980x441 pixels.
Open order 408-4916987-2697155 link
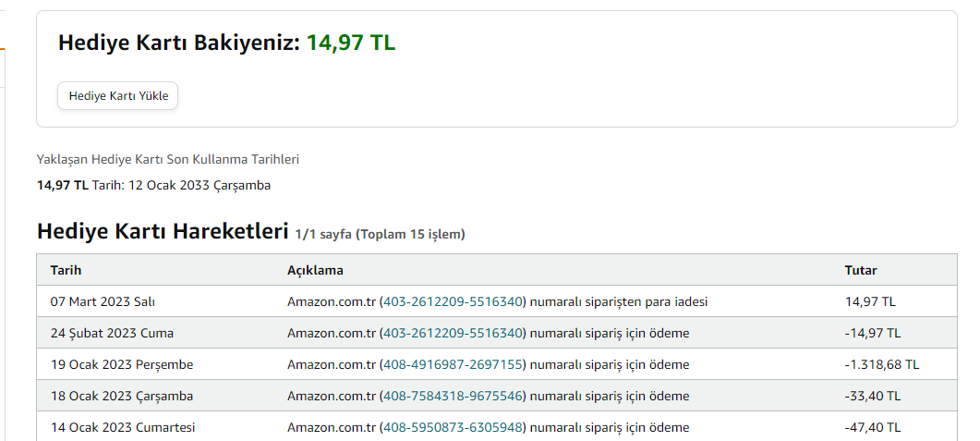pos(453,364)
